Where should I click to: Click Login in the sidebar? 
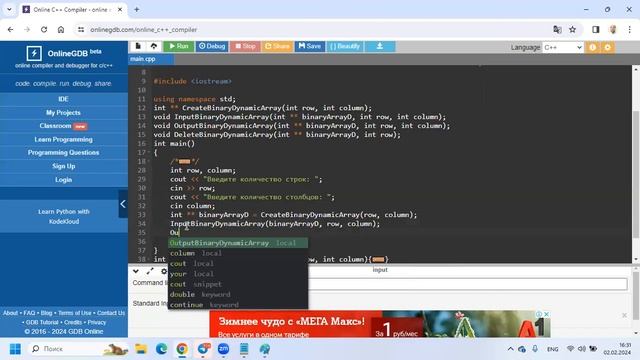pos(64,180)
